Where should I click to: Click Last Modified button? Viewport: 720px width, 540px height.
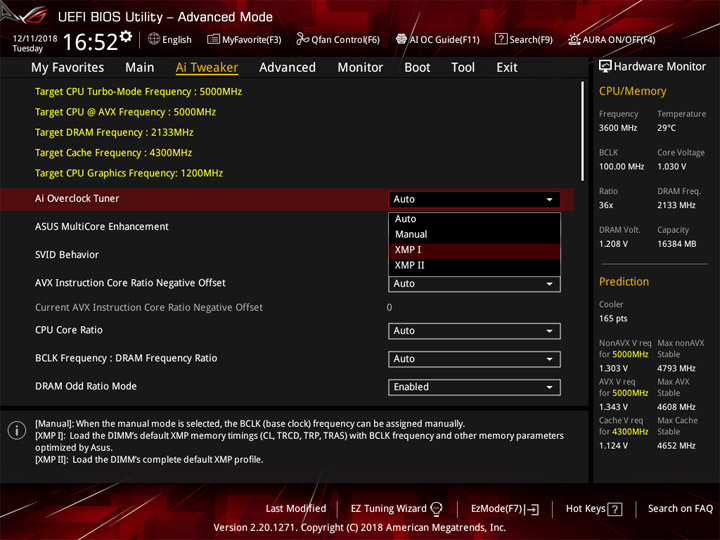[296, 509]
